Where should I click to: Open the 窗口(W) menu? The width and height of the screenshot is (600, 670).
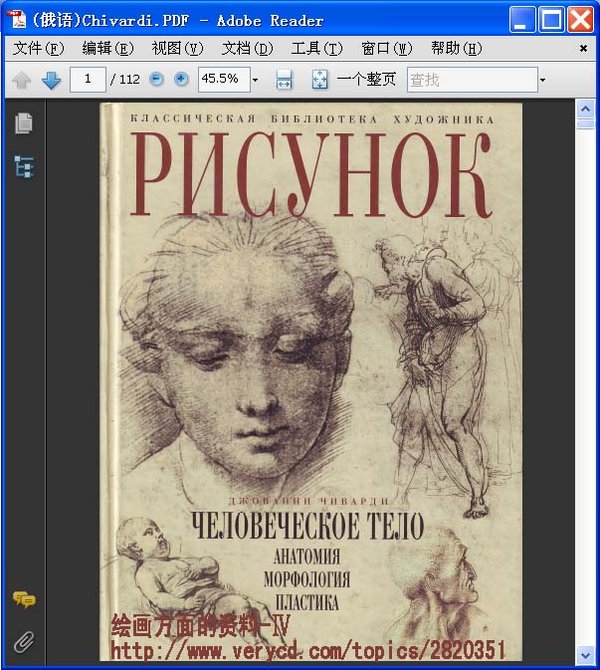pyautogui.click(x=387, y=48)
